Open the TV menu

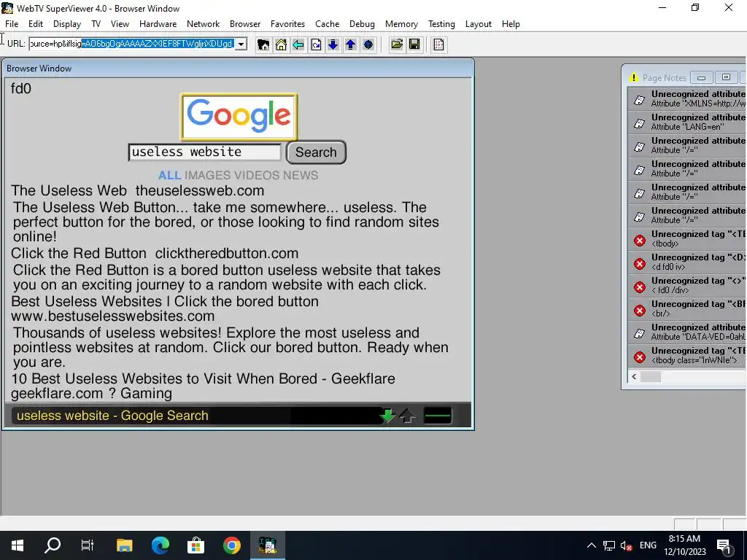point(96,24)
